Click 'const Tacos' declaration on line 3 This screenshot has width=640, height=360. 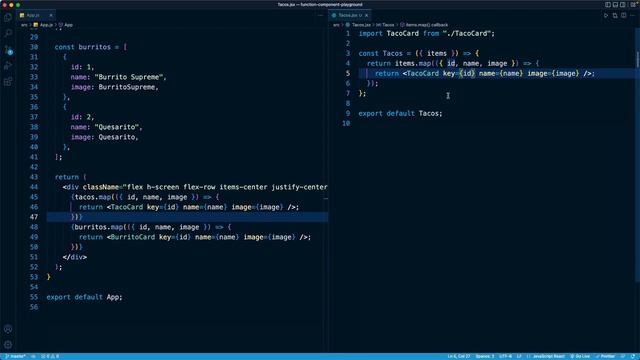pos(380,53)
